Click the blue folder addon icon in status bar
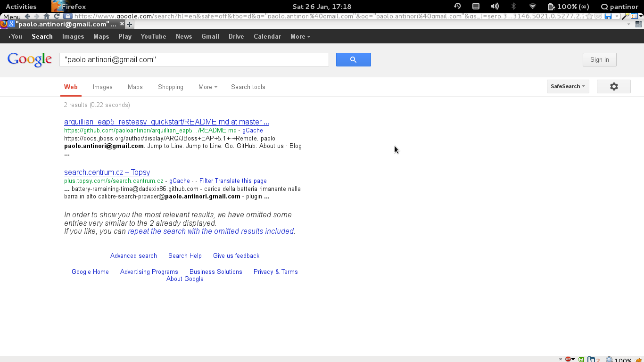 (591, 359)
